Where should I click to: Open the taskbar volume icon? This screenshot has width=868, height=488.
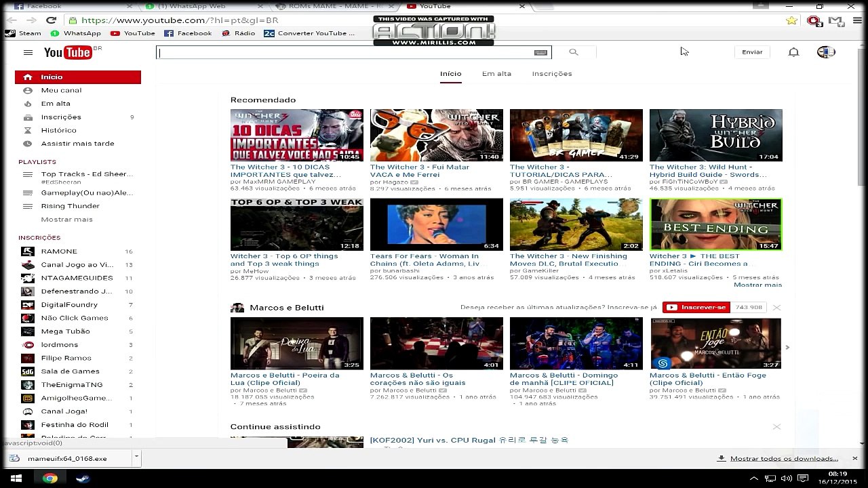pos(787,479)
